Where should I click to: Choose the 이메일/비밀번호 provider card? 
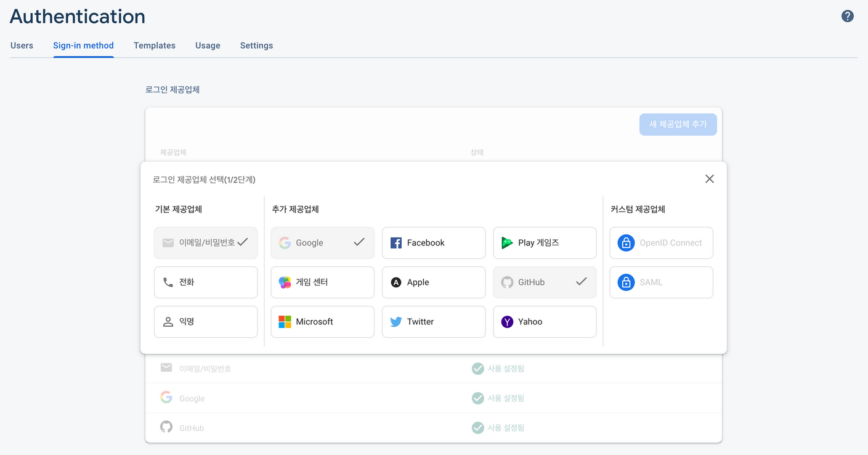[x=206, y=243]
